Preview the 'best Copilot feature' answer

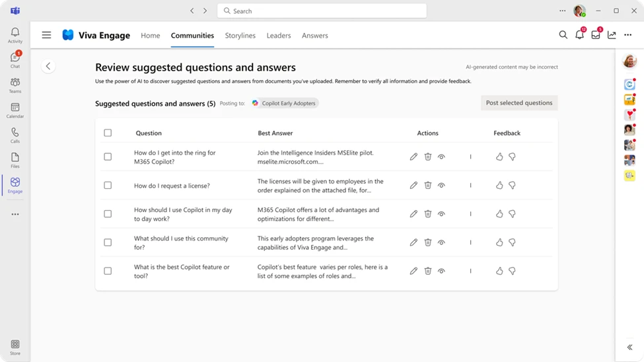(x=441, y=271)
